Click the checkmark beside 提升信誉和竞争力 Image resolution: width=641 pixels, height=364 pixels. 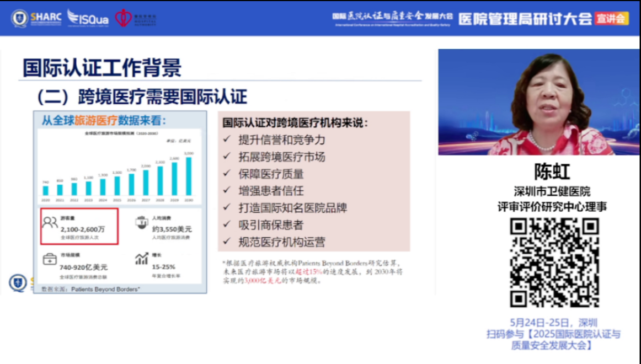click(227, 140)
